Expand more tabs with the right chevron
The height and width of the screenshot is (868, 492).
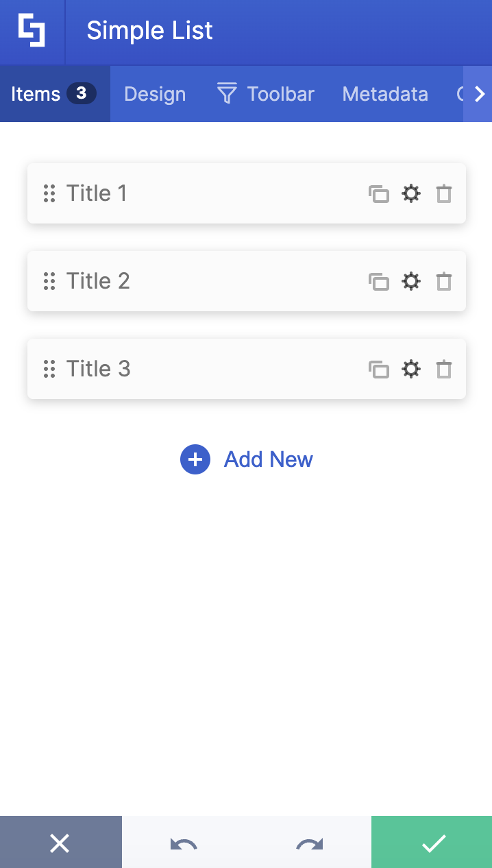479,94
